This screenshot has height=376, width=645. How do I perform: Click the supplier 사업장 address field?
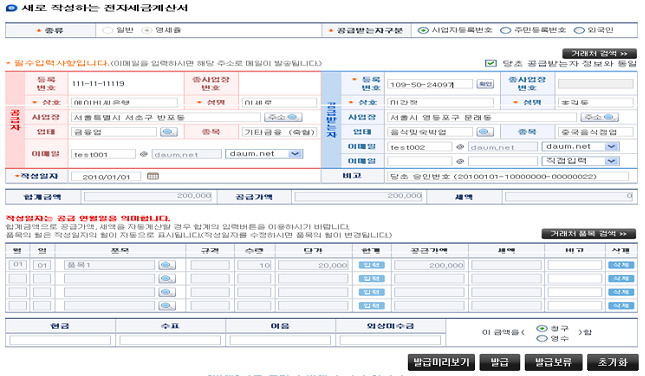pos(166,117)
